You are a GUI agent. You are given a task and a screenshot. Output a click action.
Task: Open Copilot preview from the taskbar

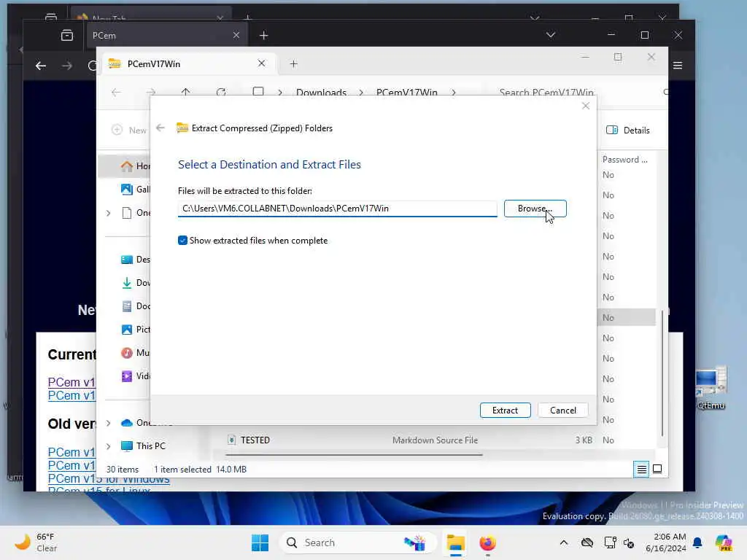tap(723, 542)
